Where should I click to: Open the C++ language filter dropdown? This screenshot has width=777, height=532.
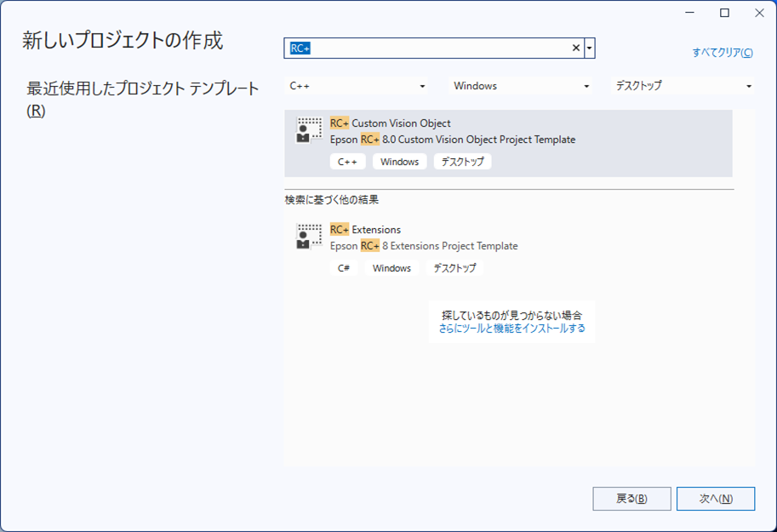pos(357,86)
